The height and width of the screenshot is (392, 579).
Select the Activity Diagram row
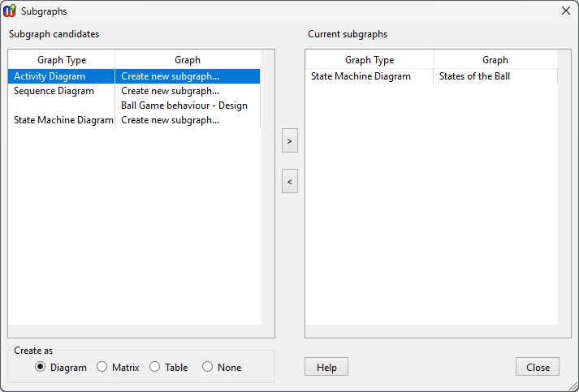pos(134,76)
